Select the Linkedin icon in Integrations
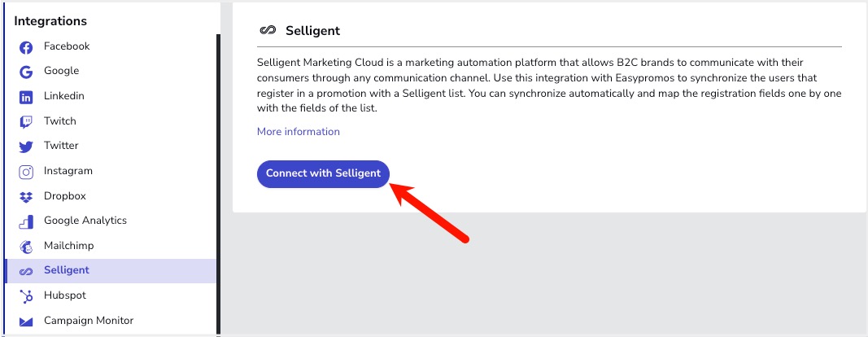The image size is (868, 337). pyautogui.click(x=26, y=97)
